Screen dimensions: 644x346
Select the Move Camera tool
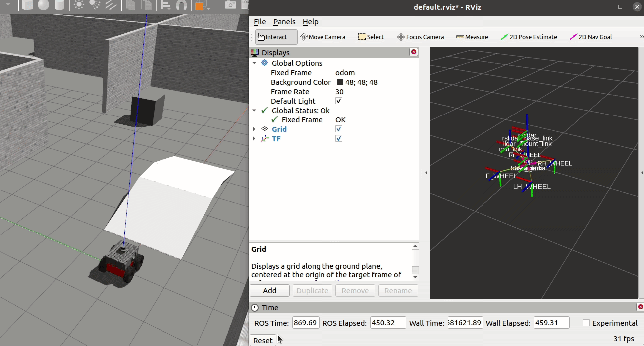tap(322, 37)
